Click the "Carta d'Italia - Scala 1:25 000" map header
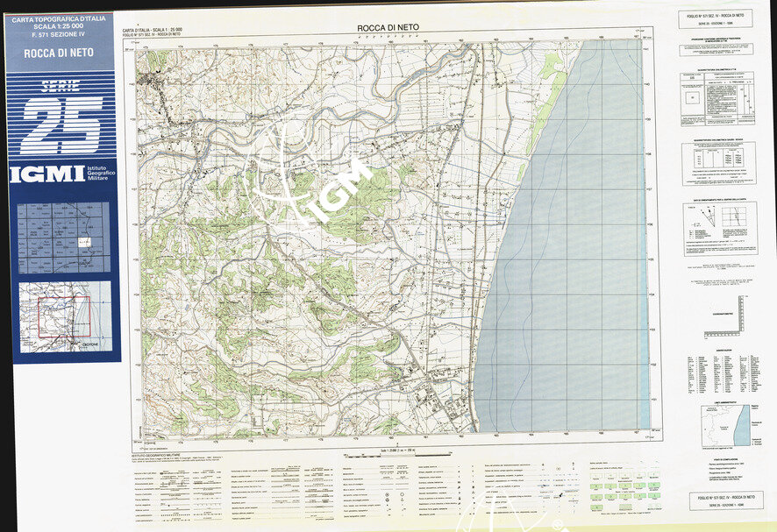Image resolution: width=777 pixels, height=532 pixels. (x=158, y=31)
